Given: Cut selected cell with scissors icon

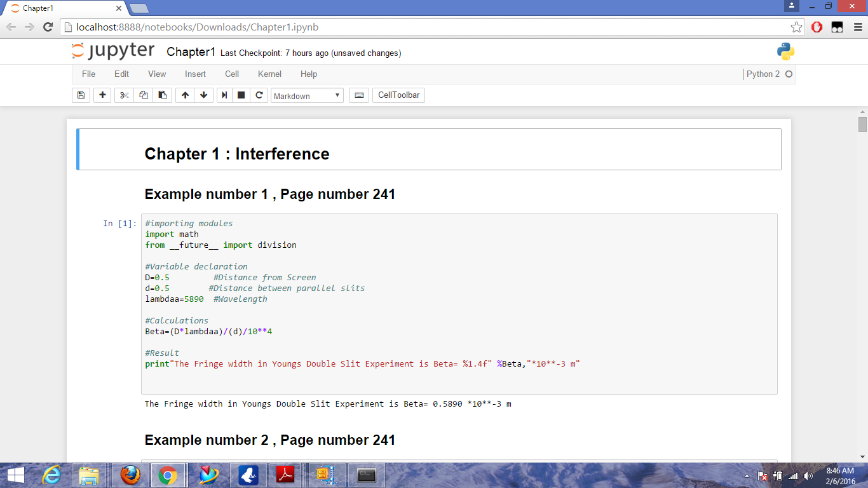Looking at the screenshot, I should pos(124,95).
